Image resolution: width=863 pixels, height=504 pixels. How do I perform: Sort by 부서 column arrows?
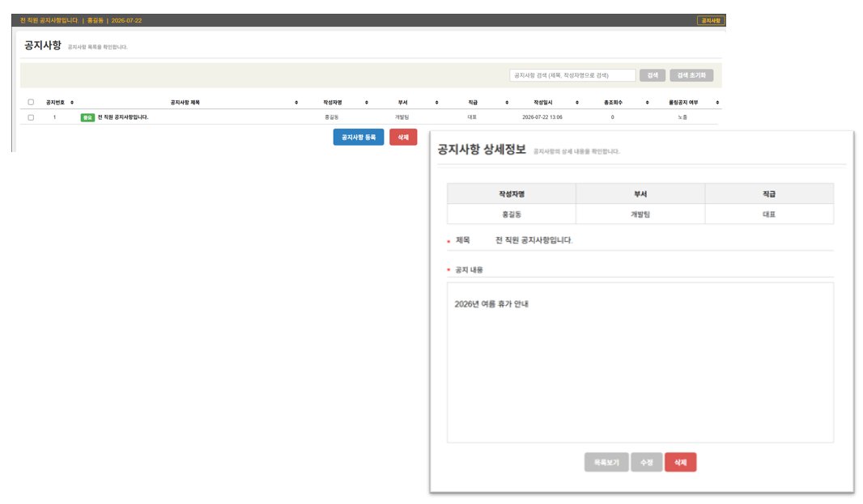tap(436, 103)
